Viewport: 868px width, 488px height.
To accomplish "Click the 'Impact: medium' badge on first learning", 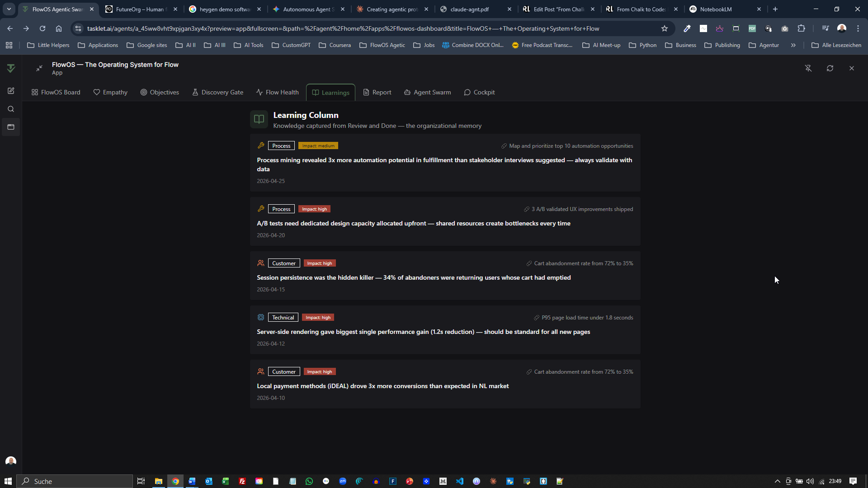I will 318,146.
